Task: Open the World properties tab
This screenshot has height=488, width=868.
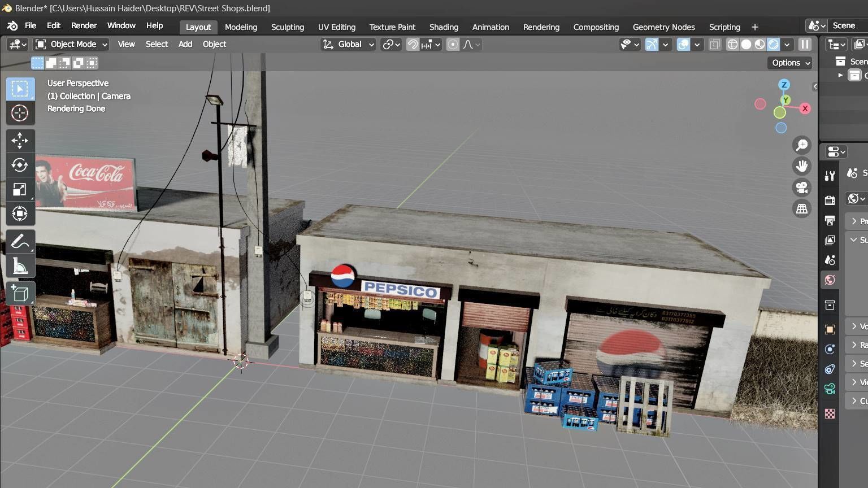Action: click(830, 280)
